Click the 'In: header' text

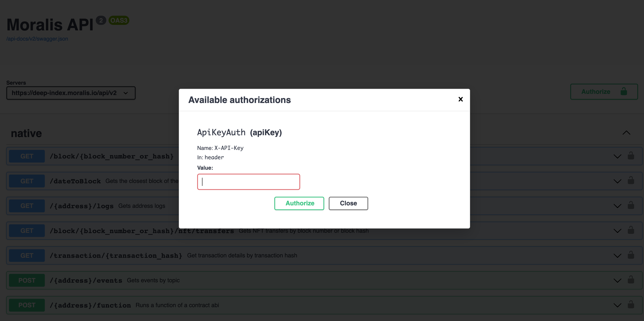(x=211, y=157)
